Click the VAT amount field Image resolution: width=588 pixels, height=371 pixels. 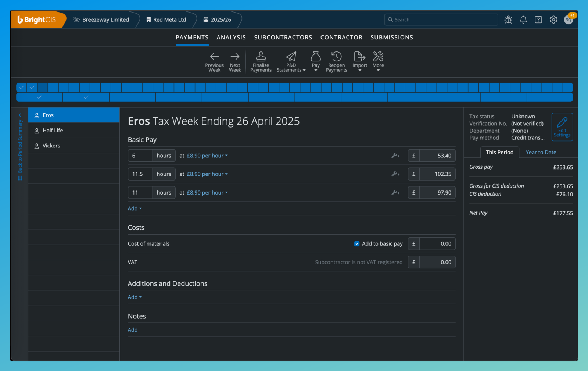click(437, 262)
